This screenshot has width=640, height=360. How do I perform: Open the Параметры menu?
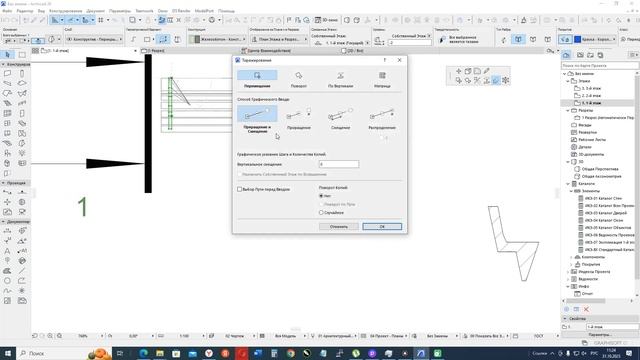[120, 11]
